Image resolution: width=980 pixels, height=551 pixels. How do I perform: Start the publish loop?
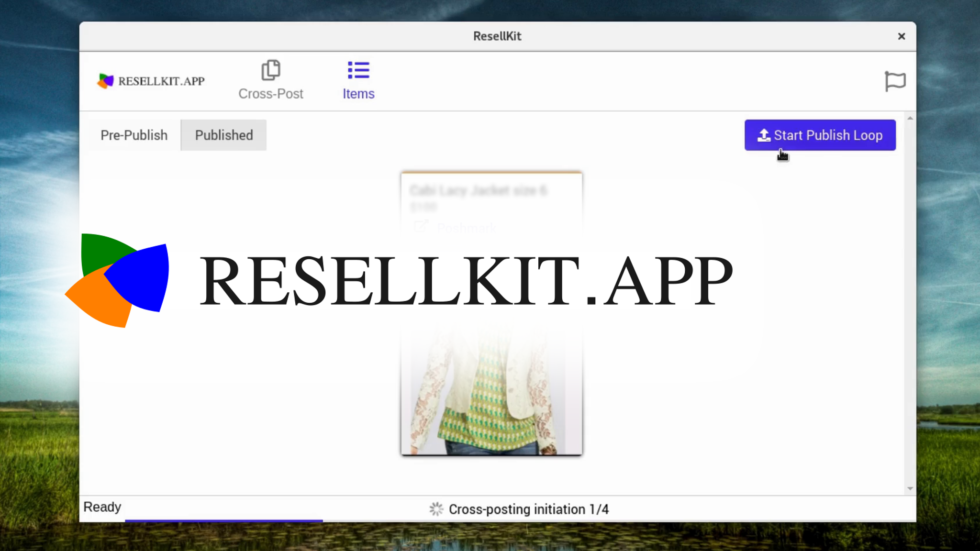[x=820, y=135]
